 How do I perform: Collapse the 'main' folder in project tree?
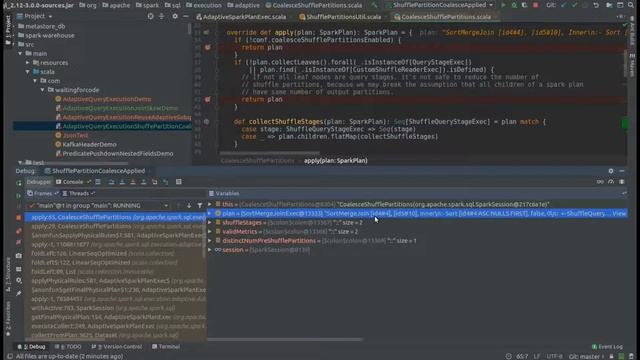pyautogui.click(x=20, y=53)
